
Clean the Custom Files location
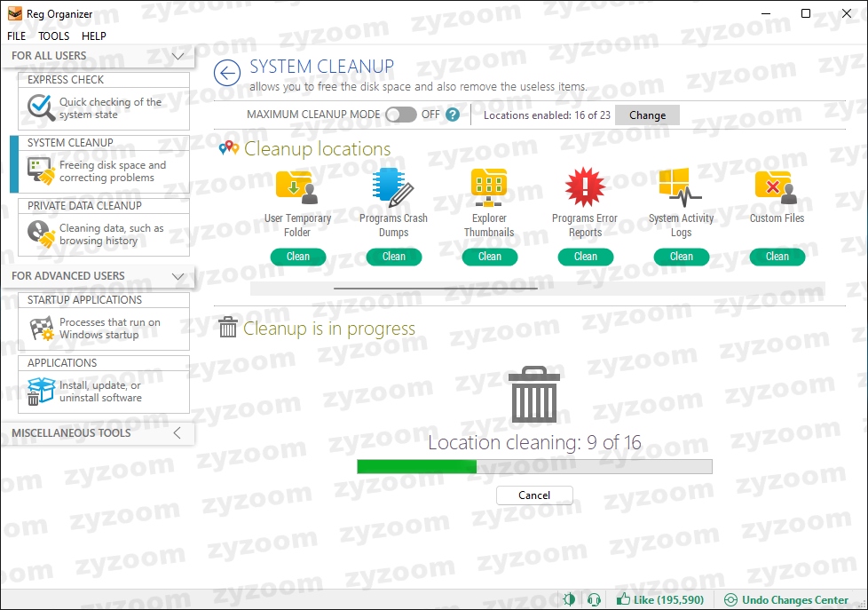click(x=777, y=257)
